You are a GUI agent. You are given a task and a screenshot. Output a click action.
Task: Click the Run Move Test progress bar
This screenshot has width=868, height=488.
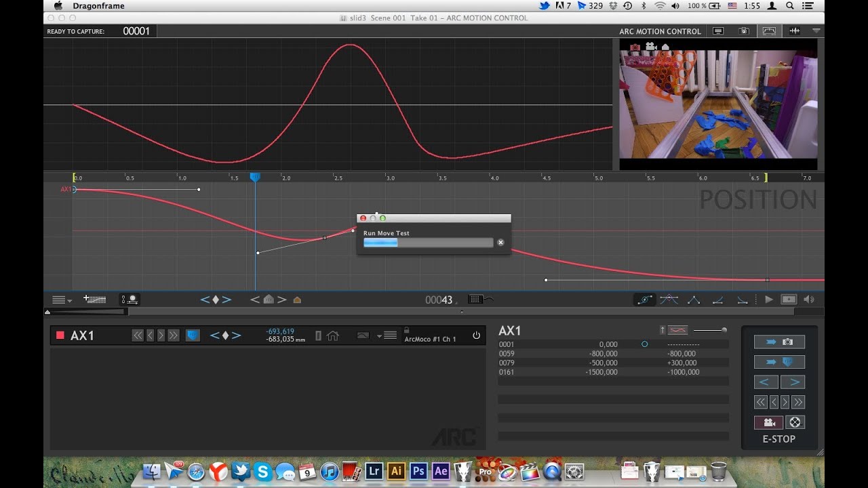[429, 243]
